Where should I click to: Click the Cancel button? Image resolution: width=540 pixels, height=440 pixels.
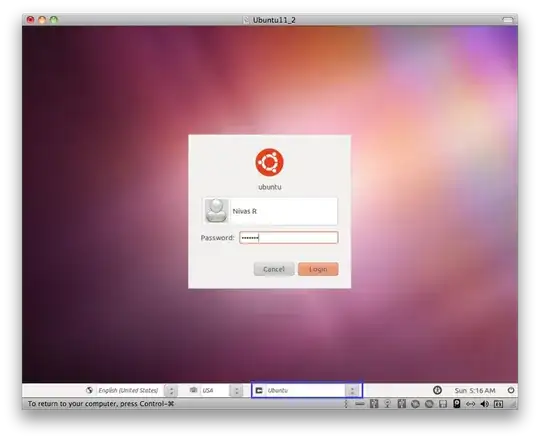tap(274, 269)
